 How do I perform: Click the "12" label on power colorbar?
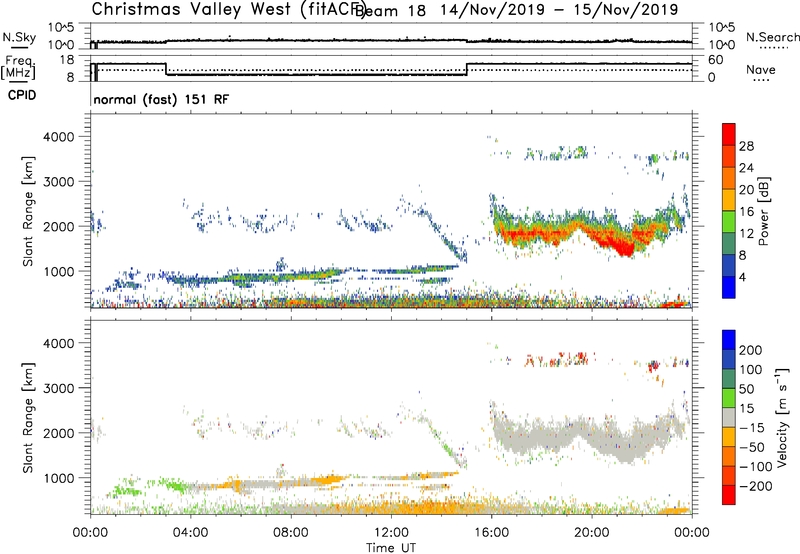coord(746,234)
